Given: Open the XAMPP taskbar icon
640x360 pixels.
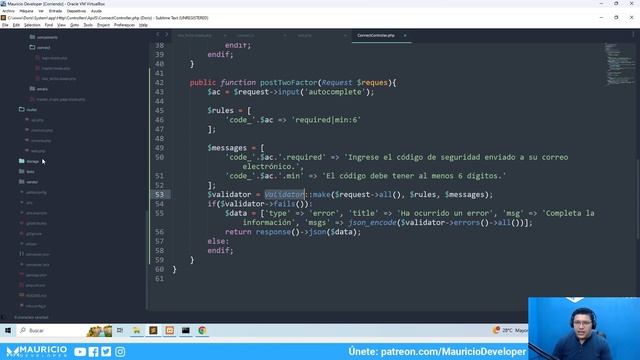Looking at the screenshot, I should tap(169, 330).
